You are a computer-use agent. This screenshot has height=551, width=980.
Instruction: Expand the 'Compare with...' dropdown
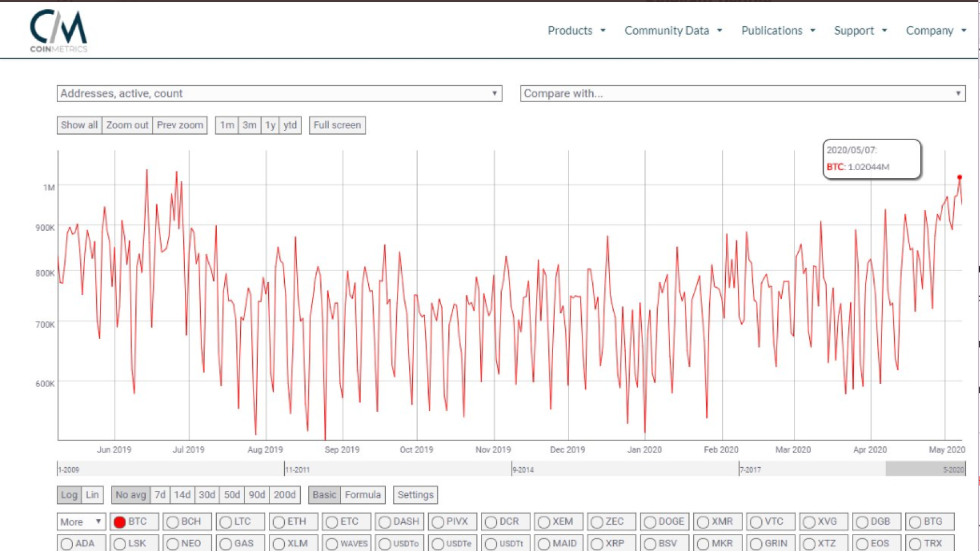pyautogui.click(x=743, y=93)
